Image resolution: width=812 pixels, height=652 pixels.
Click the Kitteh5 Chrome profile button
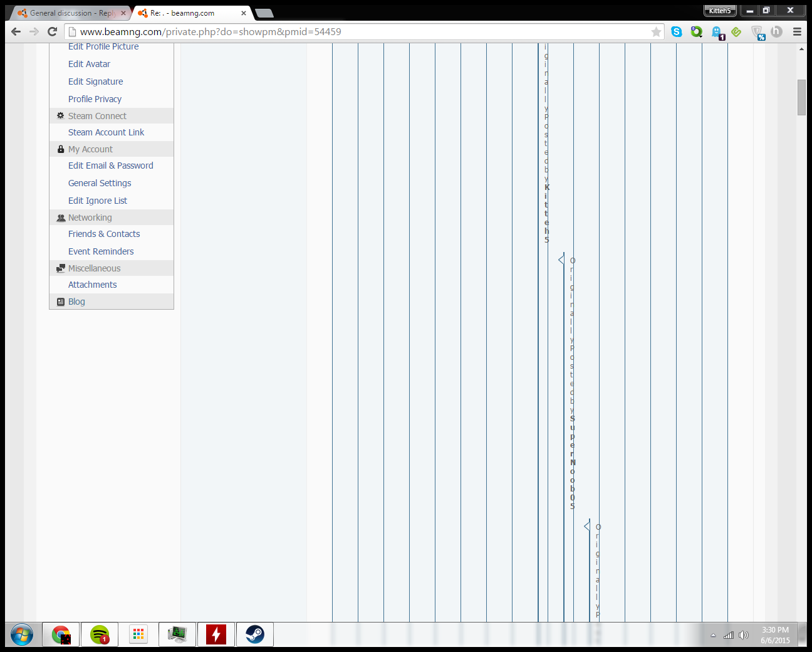click(720, 11)
